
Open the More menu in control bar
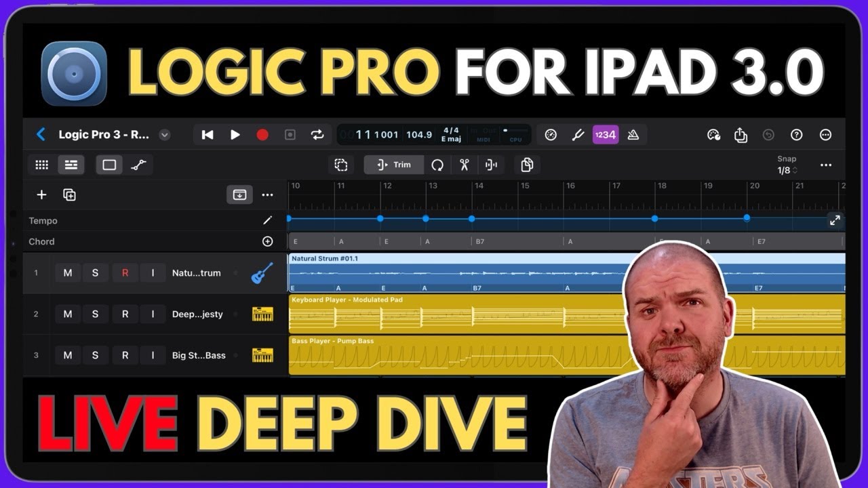(x=825, y=135)
